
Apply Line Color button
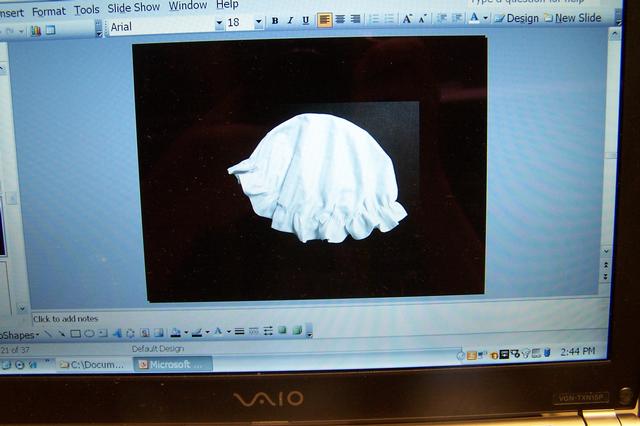197,333
